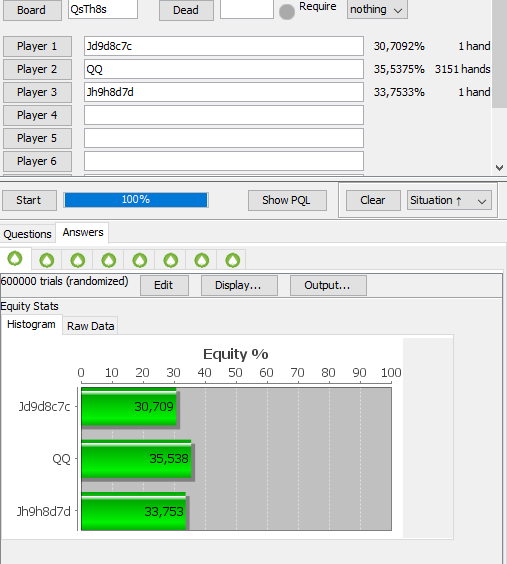Viewport: 507px width, 564px height.
Task: Select the first green spade answer tab
Action: tap(15, 259)
